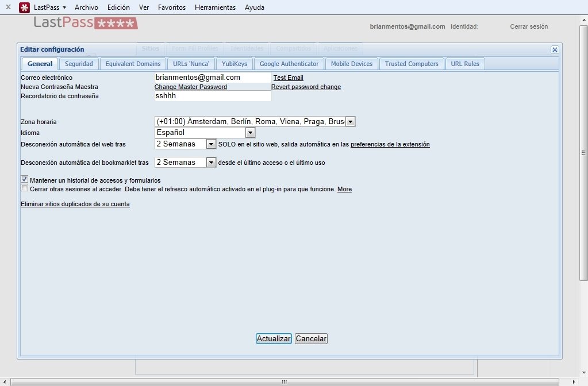Open the Archivo menu
This screenshot has height=386, width=588.
tap(86, 7)
